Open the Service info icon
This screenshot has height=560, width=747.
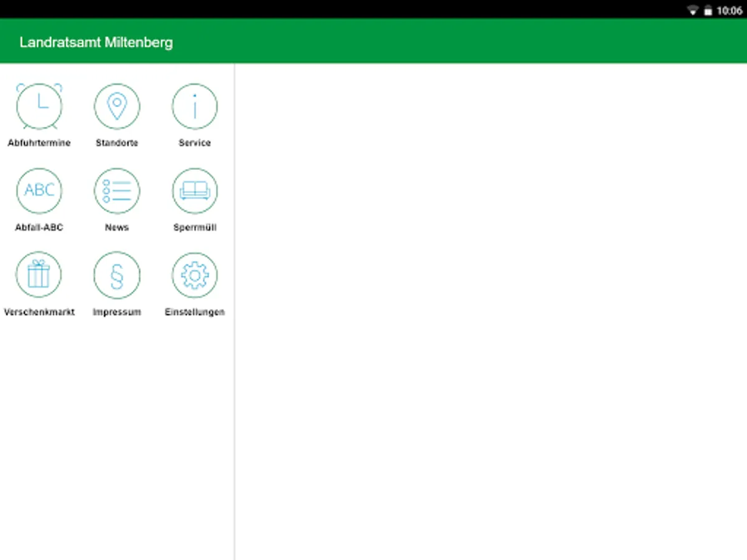click(195, 106)
